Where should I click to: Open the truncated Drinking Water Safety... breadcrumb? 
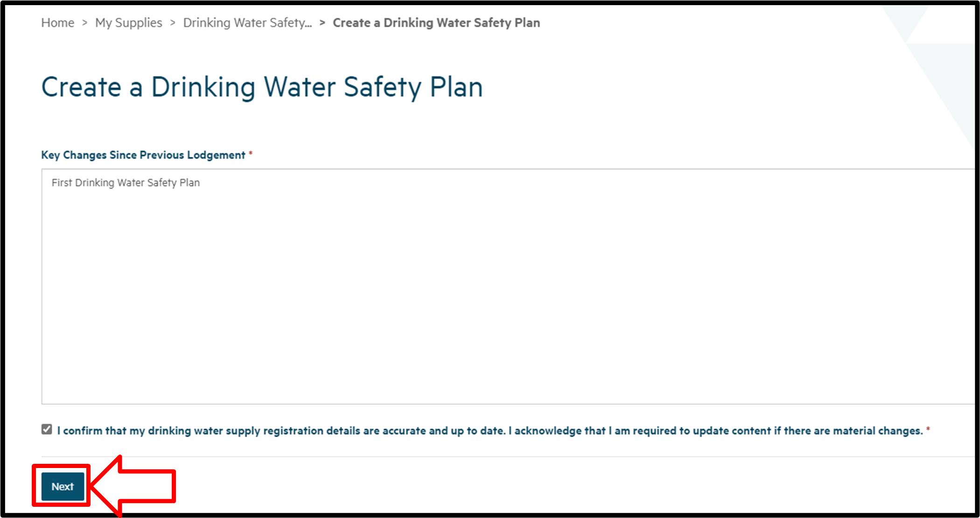pos(247,23)
